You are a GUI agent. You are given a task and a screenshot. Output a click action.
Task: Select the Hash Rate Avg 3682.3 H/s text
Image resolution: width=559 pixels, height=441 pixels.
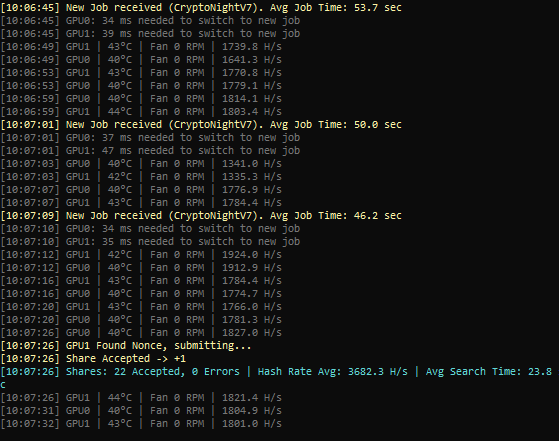(332, 372)
